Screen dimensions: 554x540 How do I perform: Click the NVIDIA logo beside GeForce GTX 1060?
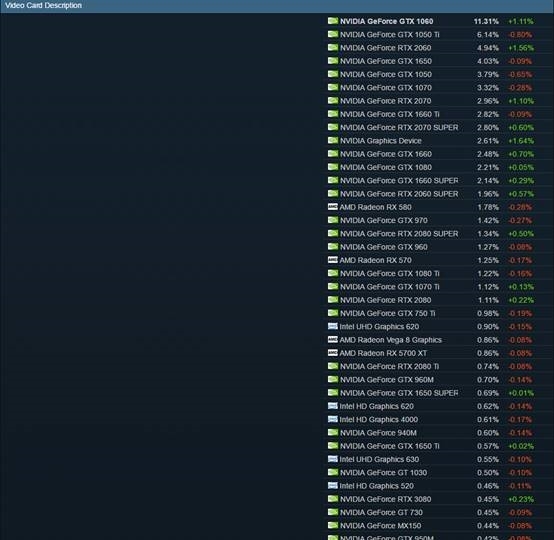pos(332,21)
